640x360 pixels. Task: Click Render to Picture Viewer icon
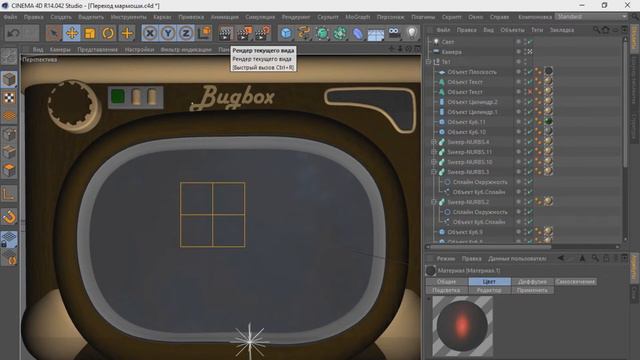(x=244, y=33)
